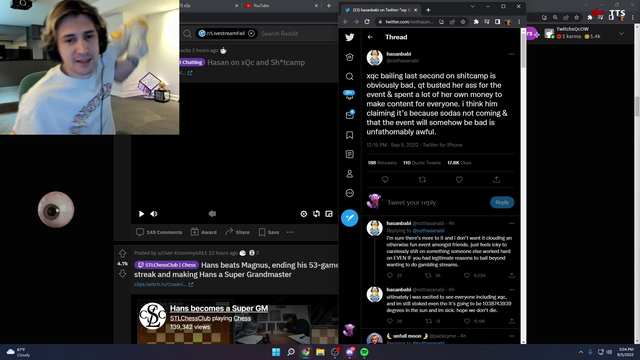Go back from the Thread view arrow
Screen dimensions: 640x360
point(370,37)
